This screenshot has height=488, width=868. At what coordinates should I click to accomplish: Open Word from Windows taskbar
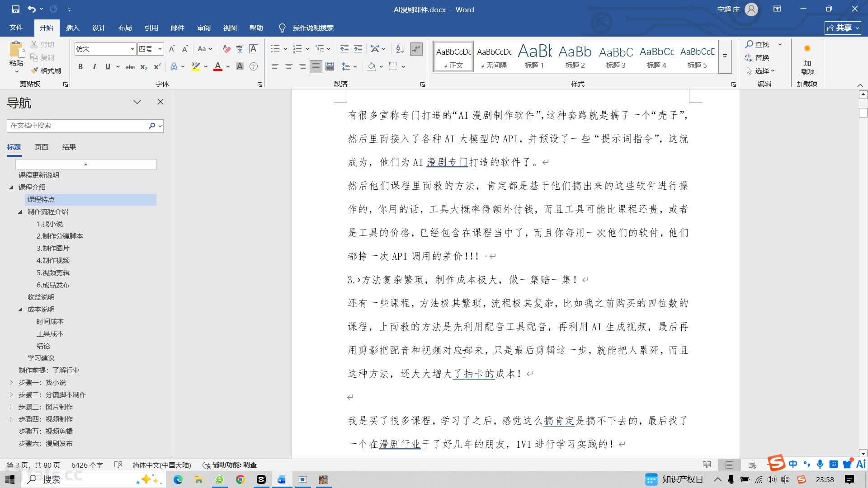(282, 479)
